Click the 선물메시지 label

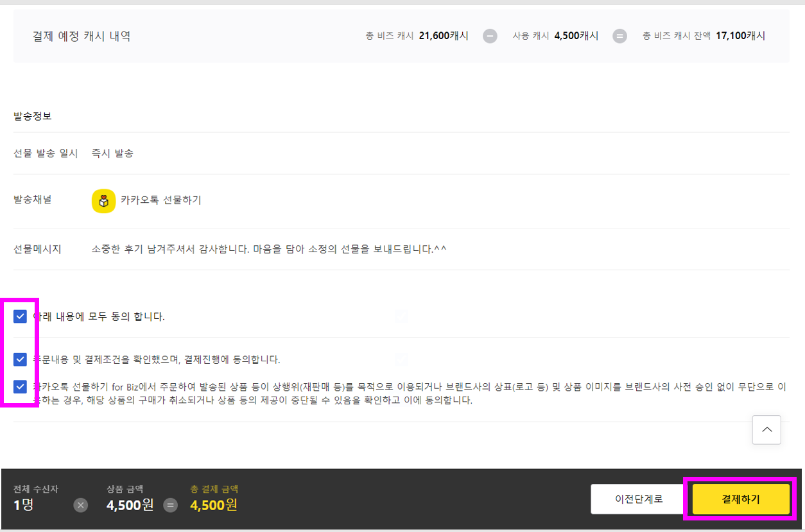click(x=37, y=249)
